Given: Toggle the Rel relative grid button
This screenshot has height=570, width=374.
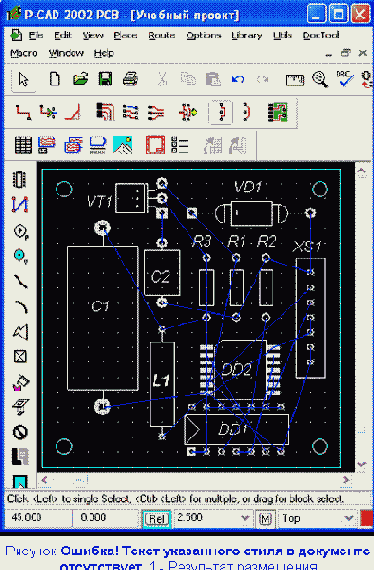Looking at the screenshot, I should (157, 519).
